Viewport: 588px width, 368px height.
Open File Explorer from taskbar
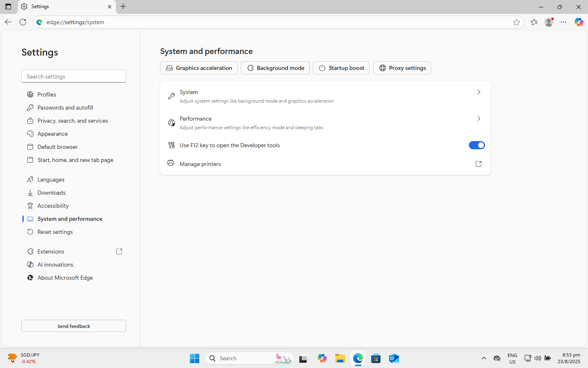tap(340, 358)
